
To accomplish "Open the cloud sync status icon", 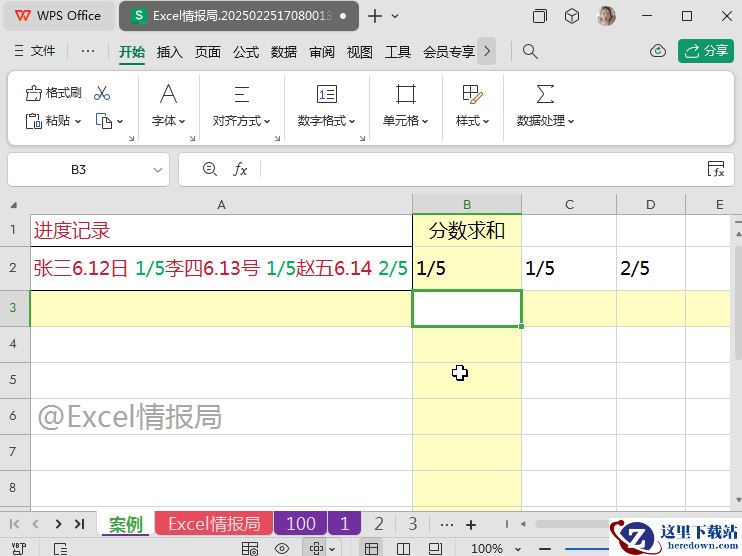I will click(657, 51).
